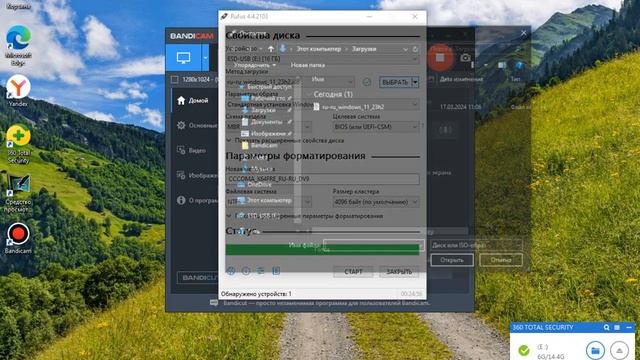Open О программе section in Bandicam
The width and height of the screenshot is (640, 360).
tap(198, 200)
